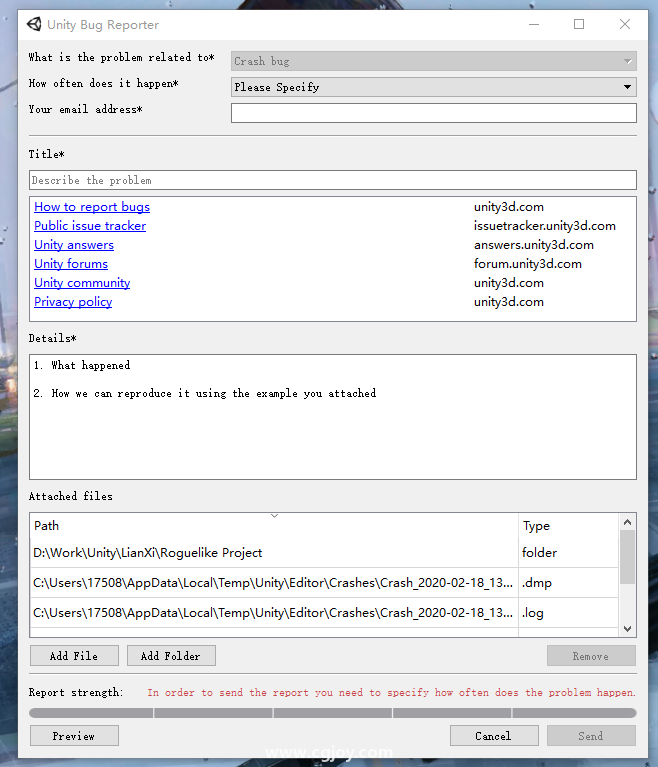Click the attached files scrollbar down arrow

click(x=628, y=629)
